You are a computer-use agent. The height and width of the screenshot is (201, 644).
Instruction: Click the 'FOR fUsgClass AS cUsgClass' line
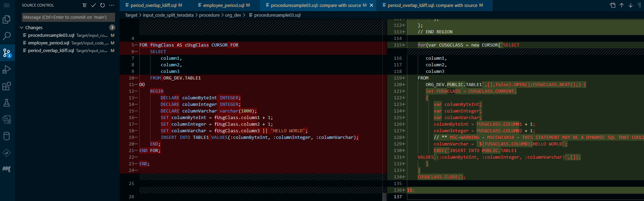pyautogui.click(x=189, y=45)
